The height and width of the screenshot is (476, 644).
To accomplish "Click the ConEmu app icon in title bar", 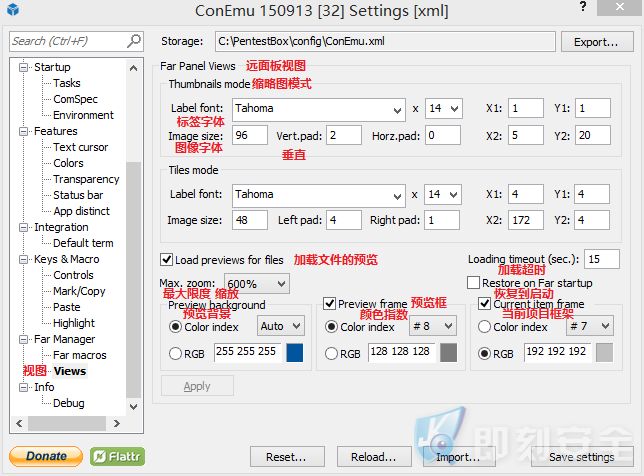I will (13, 9).
